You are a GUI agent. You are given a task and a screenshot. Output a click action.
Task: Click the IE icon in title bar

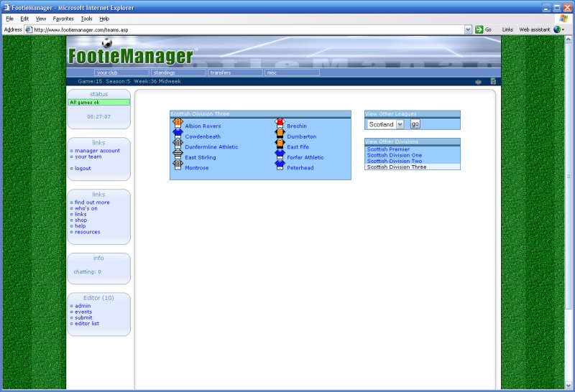(6, 7)
